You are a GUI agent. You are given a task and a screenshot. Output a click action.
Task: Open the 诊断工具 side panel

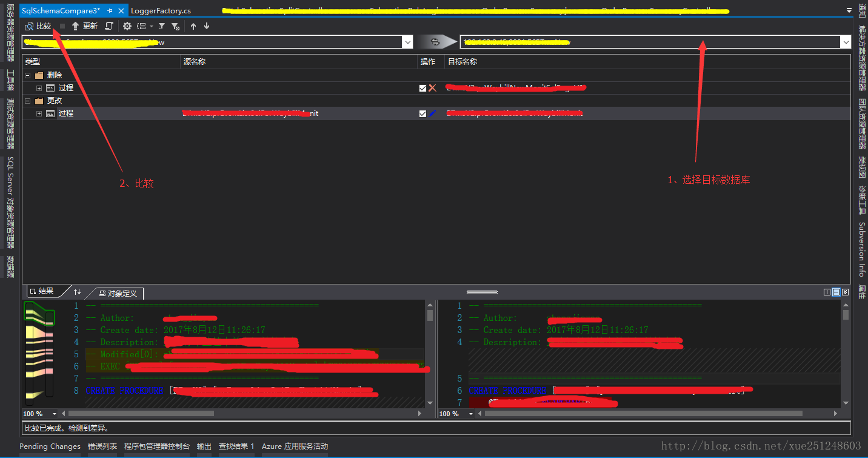tap(862, 200)
